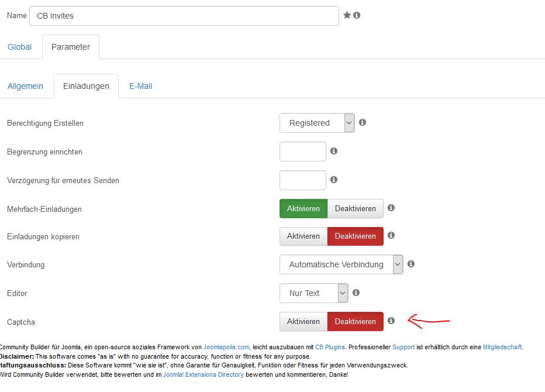
Task: Open the Allgemein sub-tab
Action: pyautogui.click(x=25, y=86)
